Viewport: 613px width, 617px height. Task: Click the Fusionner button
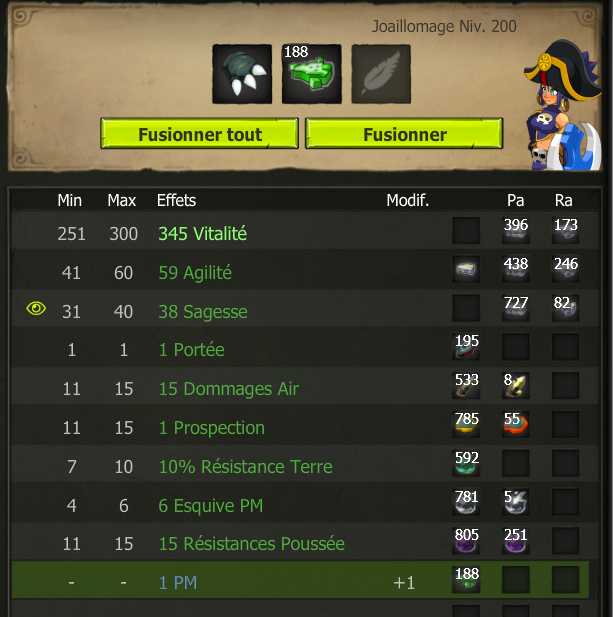click(x=404, y=134)
